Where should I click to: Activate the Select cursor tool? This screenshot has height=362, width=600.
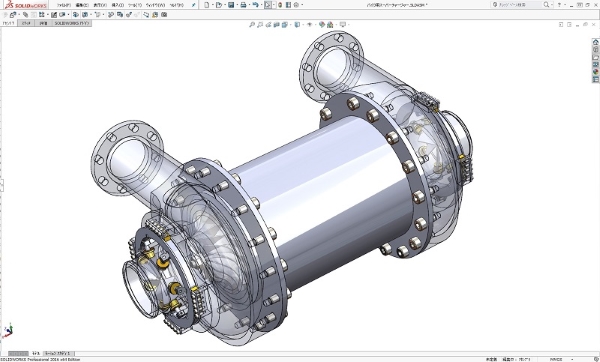[268, 5]
